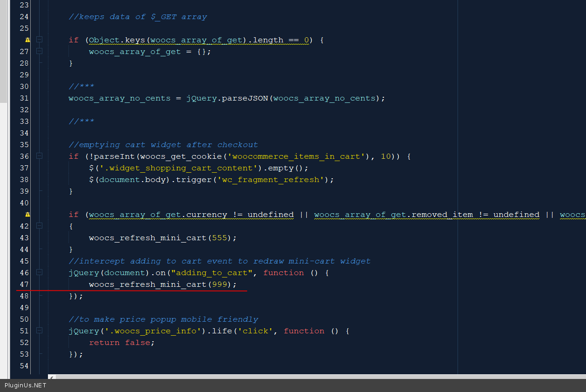586x392 pixels.
Task: Click line number 47 in the gutter
Action: pos(24,284)
